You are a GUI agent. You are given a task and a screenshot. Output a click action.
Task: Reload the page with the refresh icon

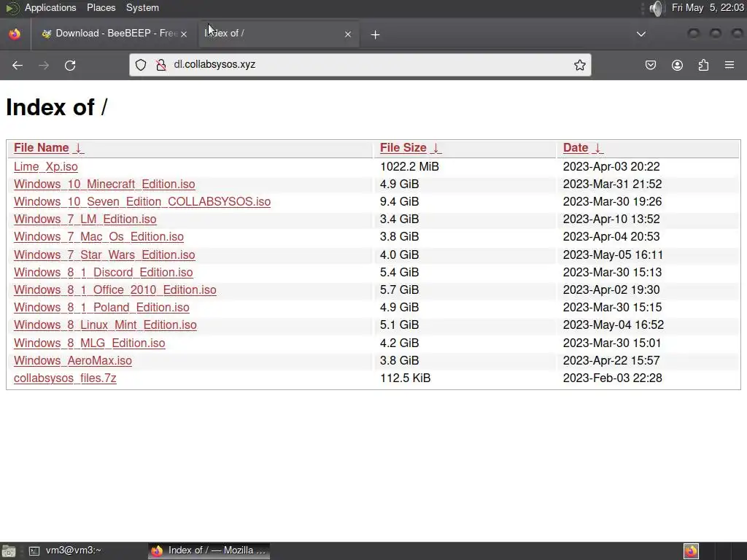point(70,65)
